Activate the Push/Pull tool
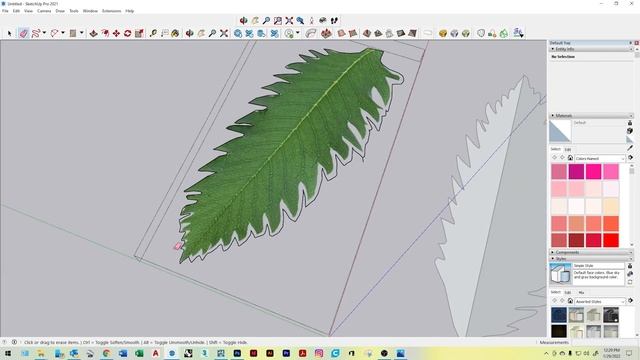The image size is (640, 360). point(93,33)
